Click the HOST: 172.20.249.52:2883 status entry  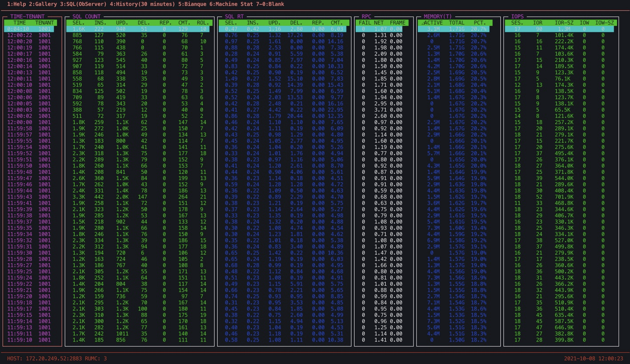(44, 359)
